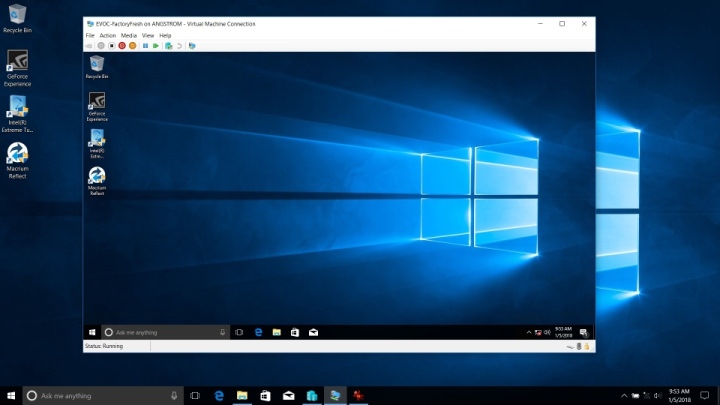Viewport: 720px width, 405px height.
Task: Open Task View on the host taskbar
Action: 195,395
